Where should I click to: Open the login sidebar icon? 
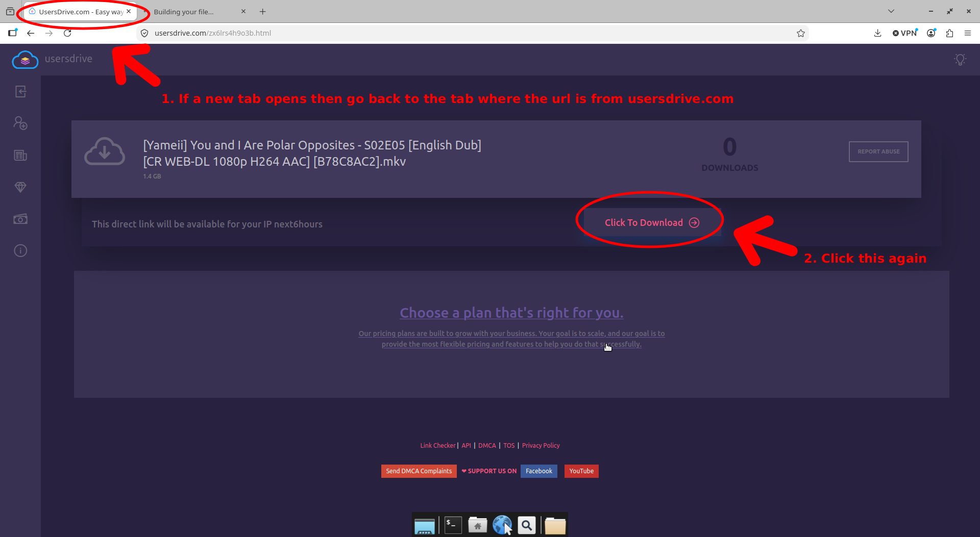pos(20,92)
